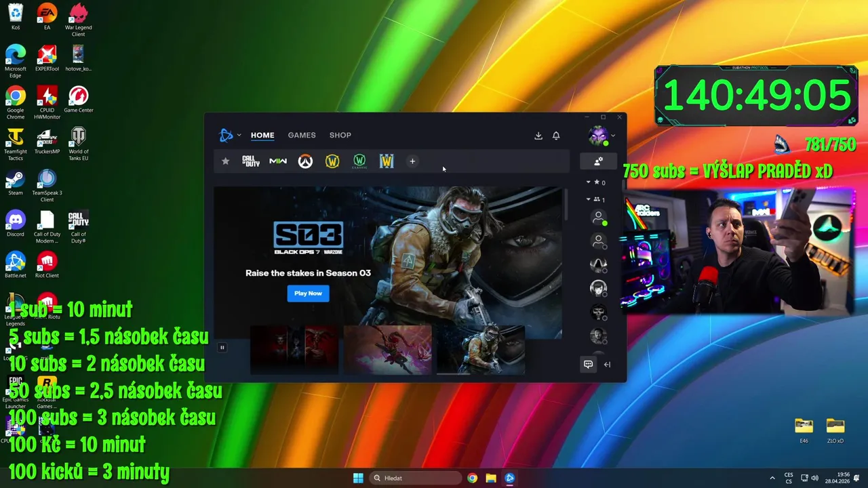
Task: Open File Explorer from the taskbar
Action: click(x=491, y=478)
